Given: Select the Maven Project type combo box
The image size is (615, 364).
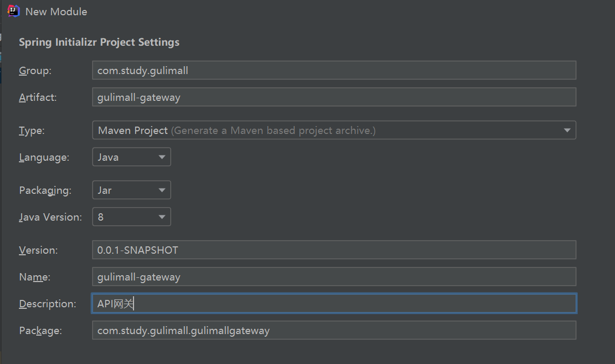Looking at the screenshot, I should tap(334, 130).
